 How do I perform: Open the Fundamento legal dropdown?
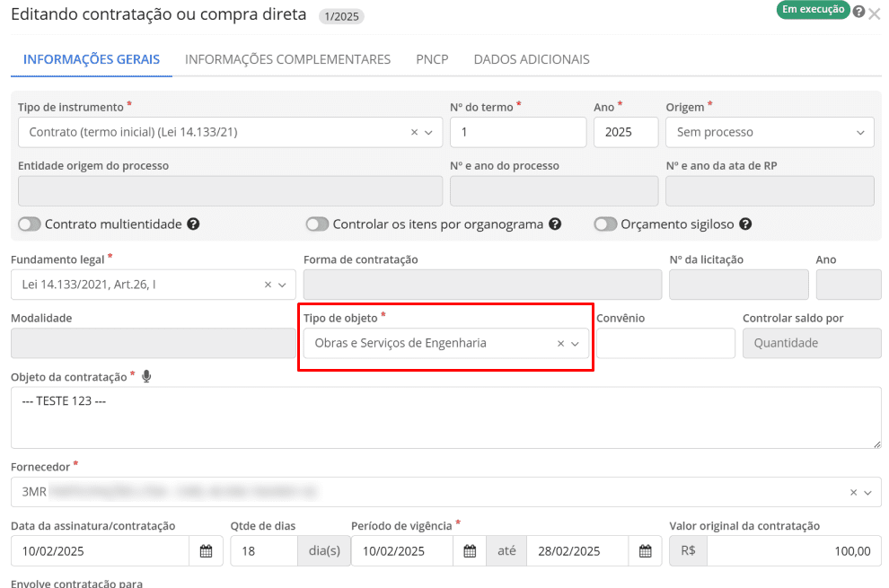click(283, 285)
